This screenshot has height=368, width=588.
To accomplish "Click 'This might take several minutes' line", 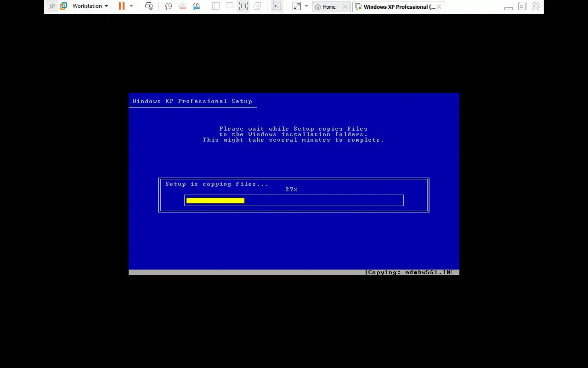I will coord(294,140).
